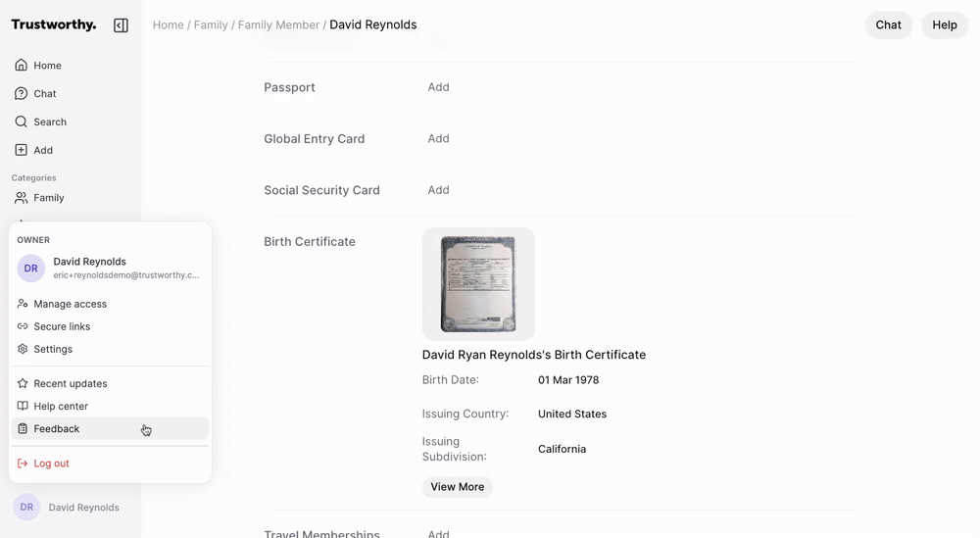Open the birth certificate thumbnail
This screenshot has width=980, height=538.
pyautogui.click(x=478, y=284)
